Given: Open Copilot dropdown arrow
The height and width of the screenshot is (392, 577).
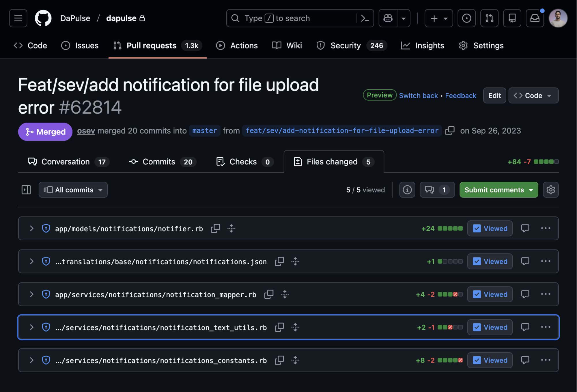Looking at the screenshot, I should tap(404, 18).
